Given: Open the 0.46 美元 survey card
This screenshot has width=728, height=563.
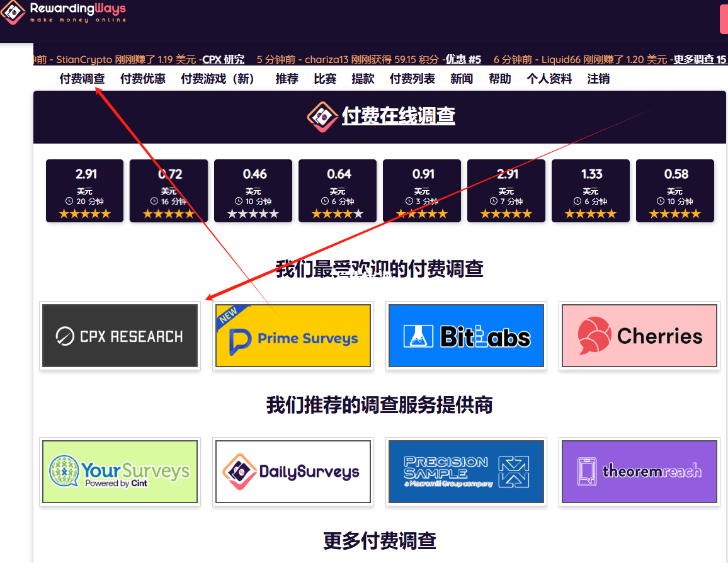Looking at the screenshot, I should click(x=253, y=191).
